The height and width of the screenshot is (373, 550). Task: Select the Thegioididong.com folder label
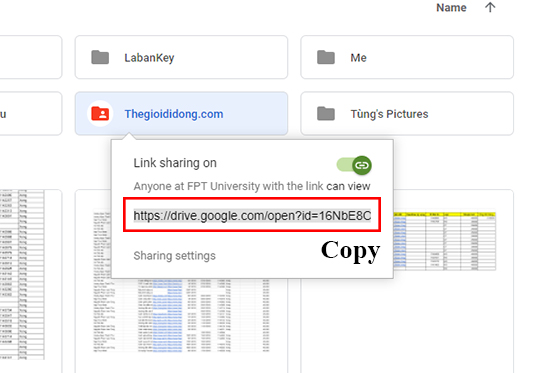(x=174, y=114)
